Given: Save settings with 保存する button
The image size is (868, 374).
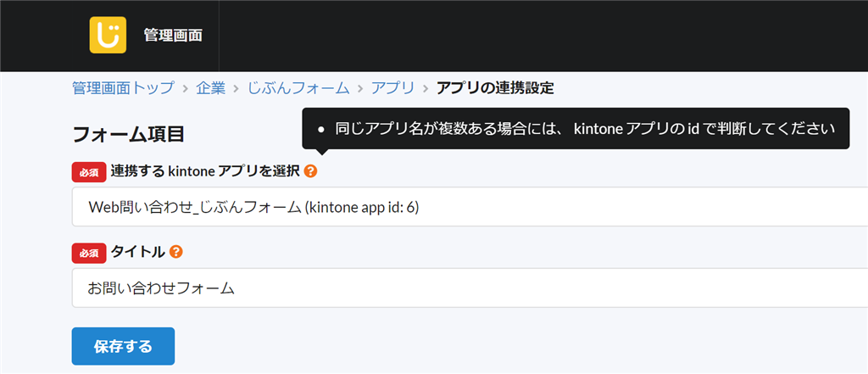Looking at the screenshot, I should (x=123, y=346).
